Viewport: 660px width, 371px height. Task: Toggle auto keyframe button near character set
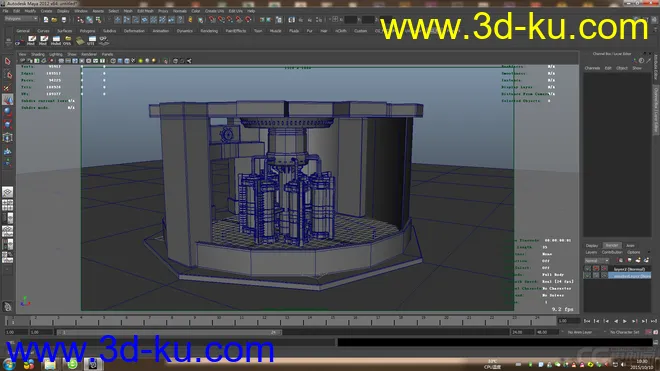point(649,332)
